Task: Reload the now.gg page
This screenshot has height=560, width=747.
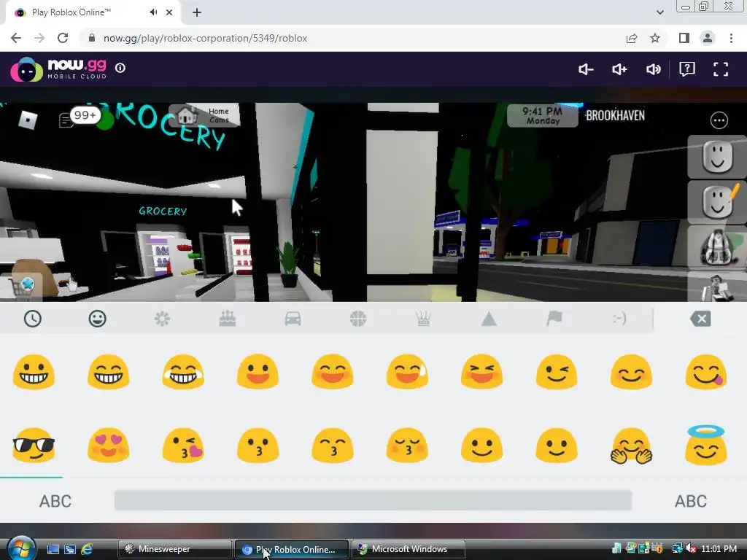Action: (63, 38)
